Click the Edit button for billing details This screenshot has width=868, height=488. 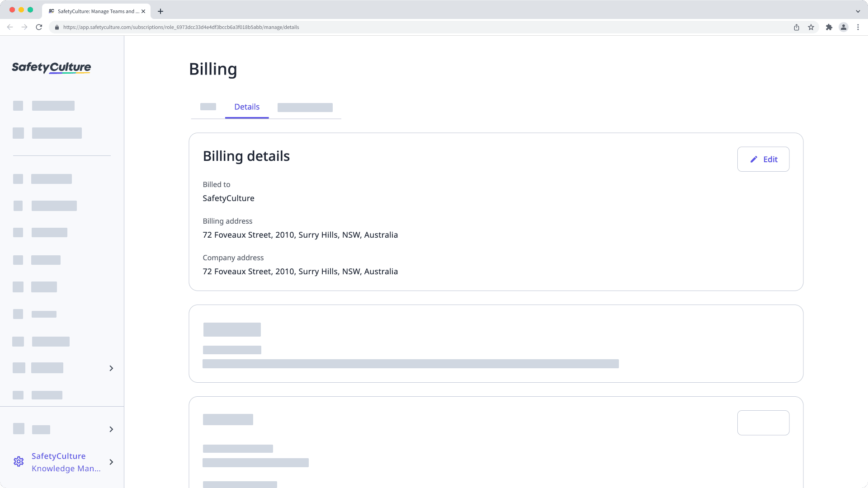pos(763,159)
